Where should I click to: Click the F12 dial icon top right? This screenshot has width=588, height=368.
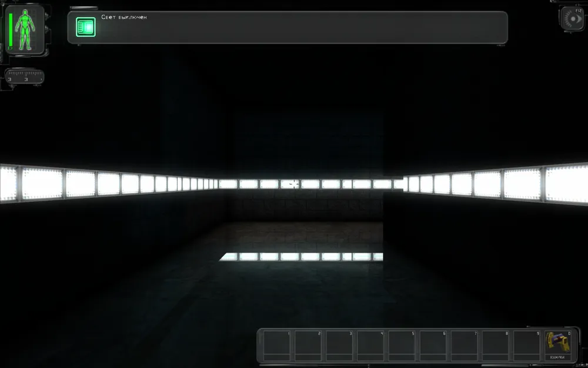[x=573, y=19]
